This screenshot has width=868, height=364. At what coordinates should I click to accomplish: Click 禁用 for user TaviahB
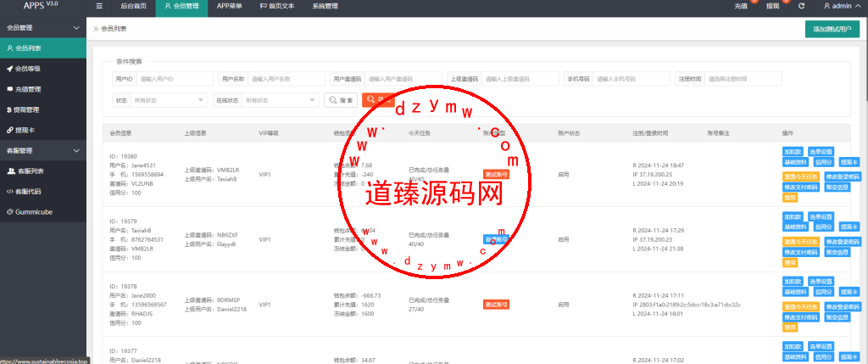click(x=790, y=263)
